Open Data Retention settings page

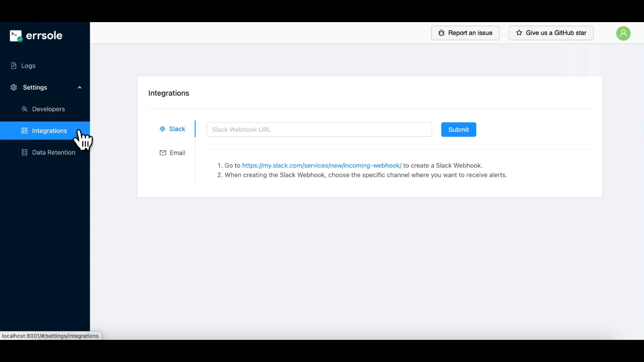coord(54,153)
